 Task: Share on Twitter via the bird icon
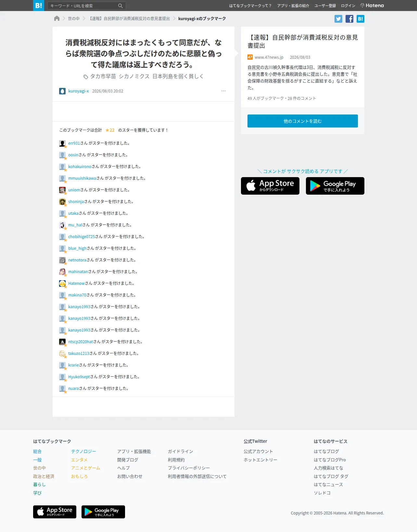(338, 19)
